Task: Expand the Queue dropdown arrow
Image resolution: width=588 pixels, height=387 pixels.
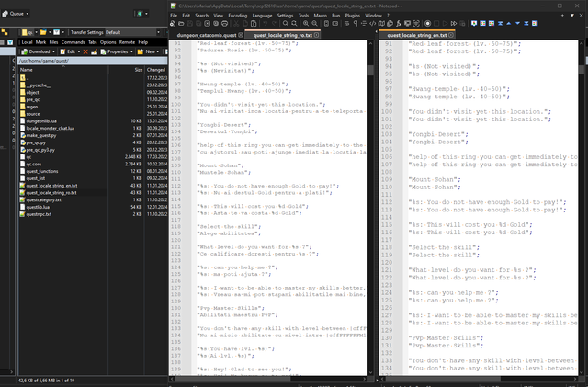Action: [x=28, y=14]
